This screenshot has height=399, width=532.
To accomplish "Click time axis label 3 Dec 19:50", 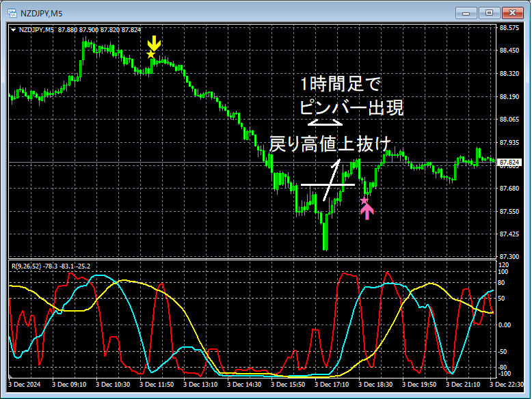I will (419, 385).
